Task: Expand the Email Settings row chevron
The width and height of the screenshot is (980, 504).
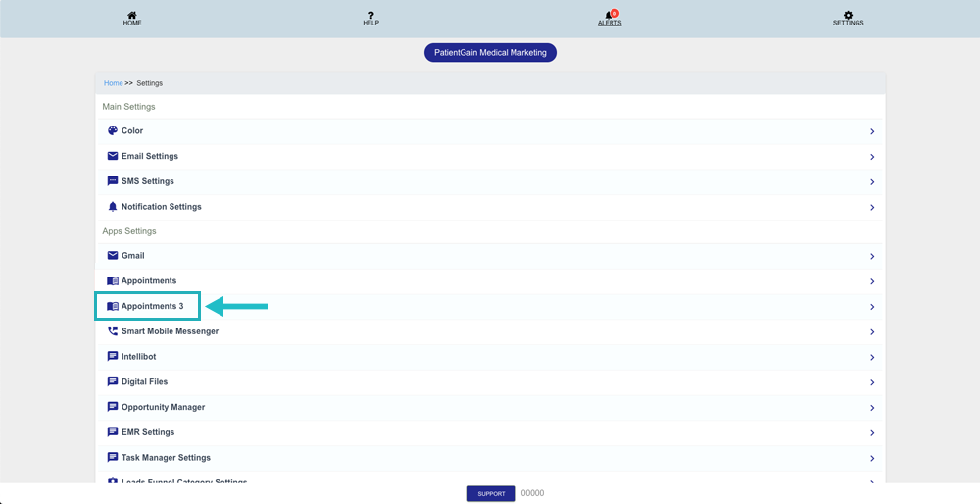Action: [872, 157]
